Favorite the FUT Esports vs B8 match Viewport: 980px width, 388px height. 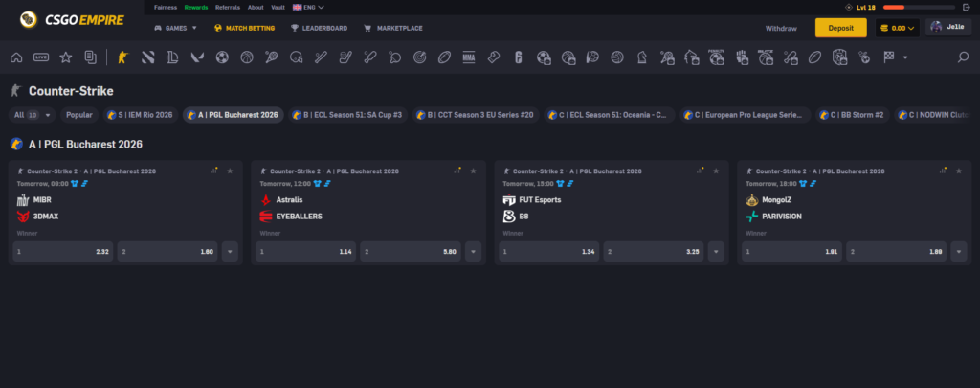[x=716, y=171]
